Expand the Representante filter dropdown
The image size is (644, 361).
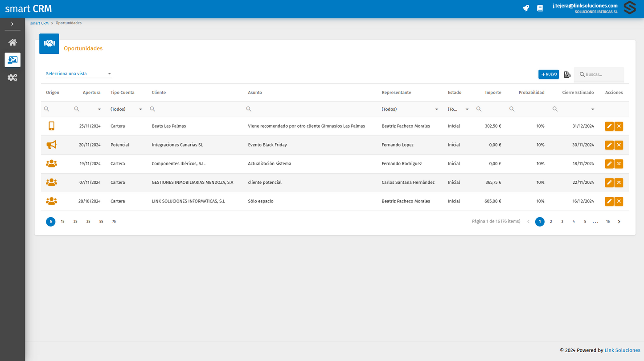(436, 109)
